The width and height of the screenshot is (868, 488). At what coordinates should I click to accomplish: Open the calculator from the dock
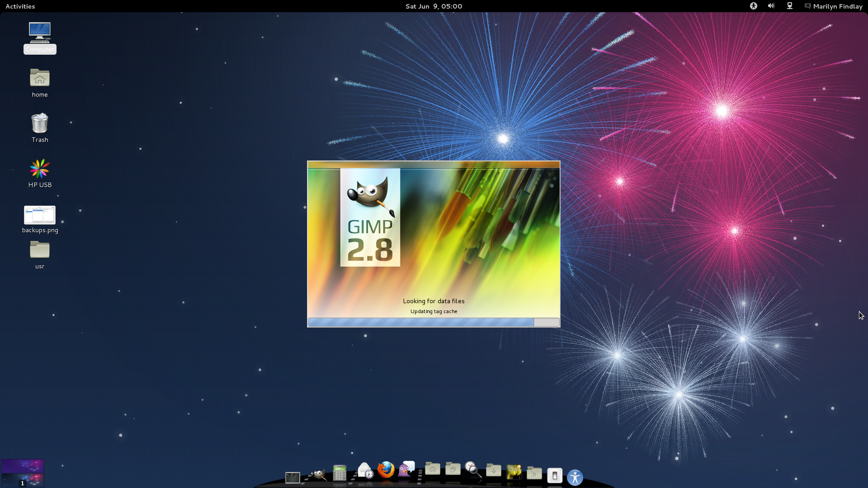click(340, 473)
